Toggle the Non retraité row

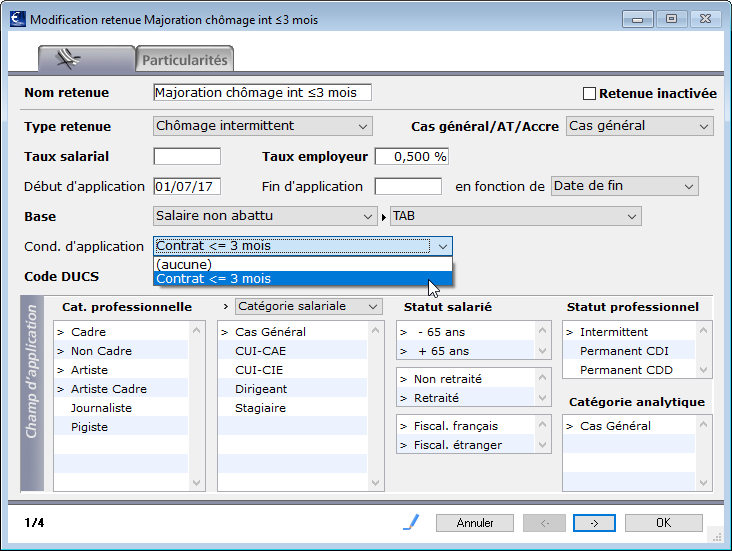[465, 379]
